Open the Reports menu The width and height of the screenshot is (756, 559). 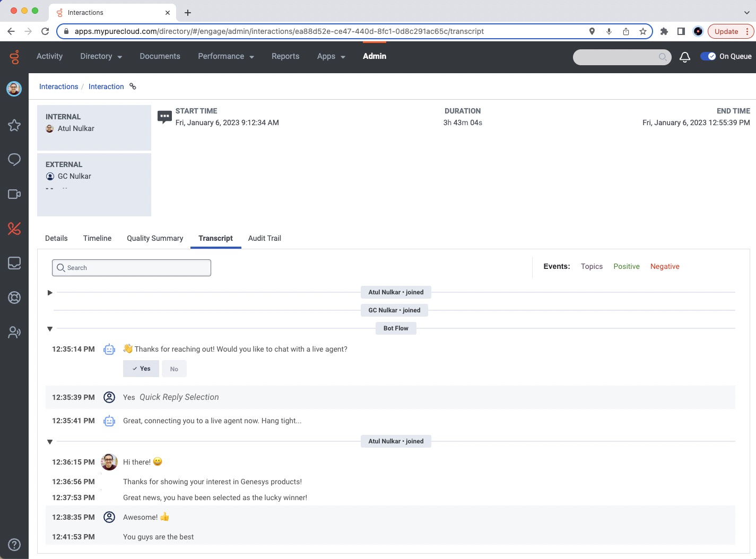tap(285, 56)
